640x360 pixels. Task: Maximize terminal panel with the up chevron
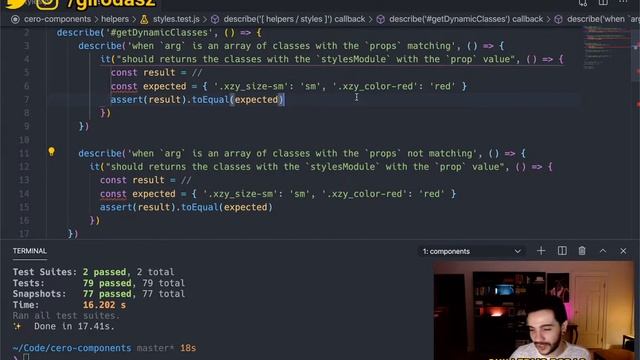pos(603,251)
